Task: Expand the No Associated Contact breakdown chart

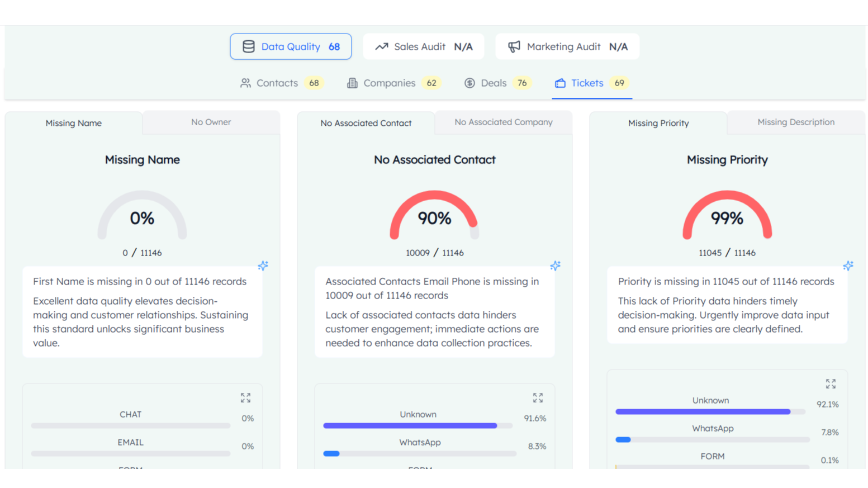Action: click(538, 397)
